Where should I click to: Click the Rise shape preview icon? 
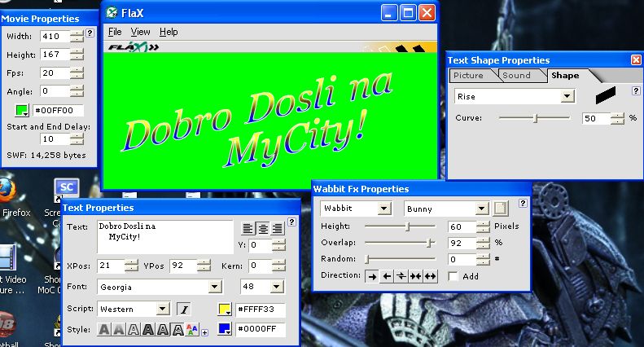click(x=606, y=95)
